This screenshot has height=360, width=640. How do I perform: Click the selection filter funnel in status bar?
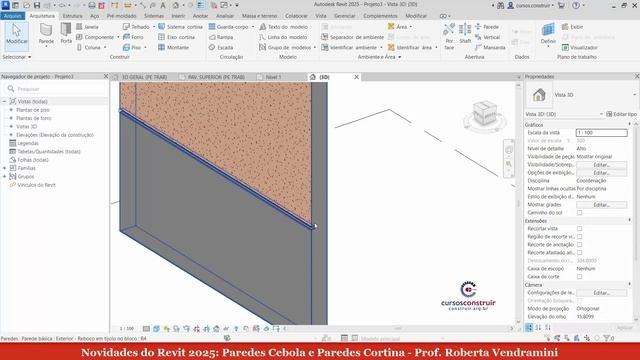607,338
